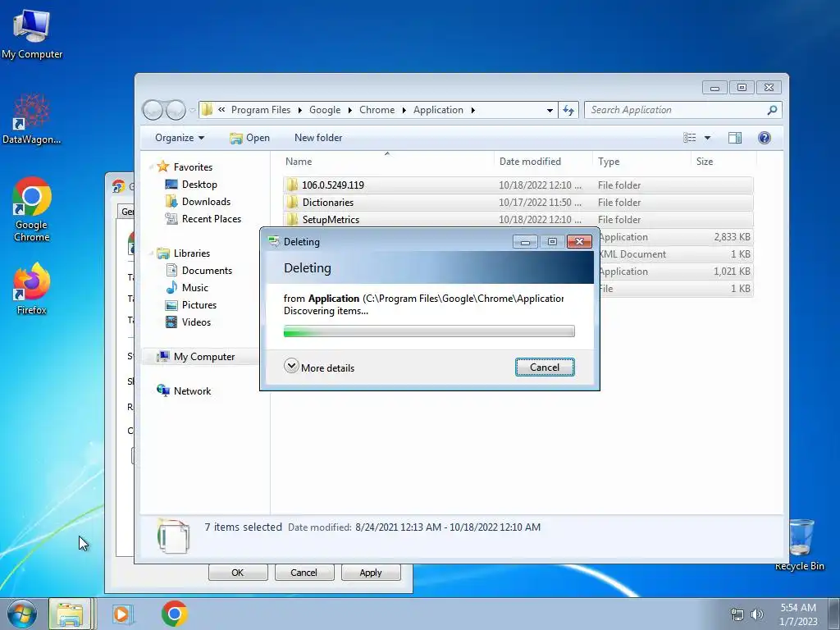The width and height of the screenshot is (840, 630).
Task: Open the view options dropdown arrow
Action: coord(707,138)
